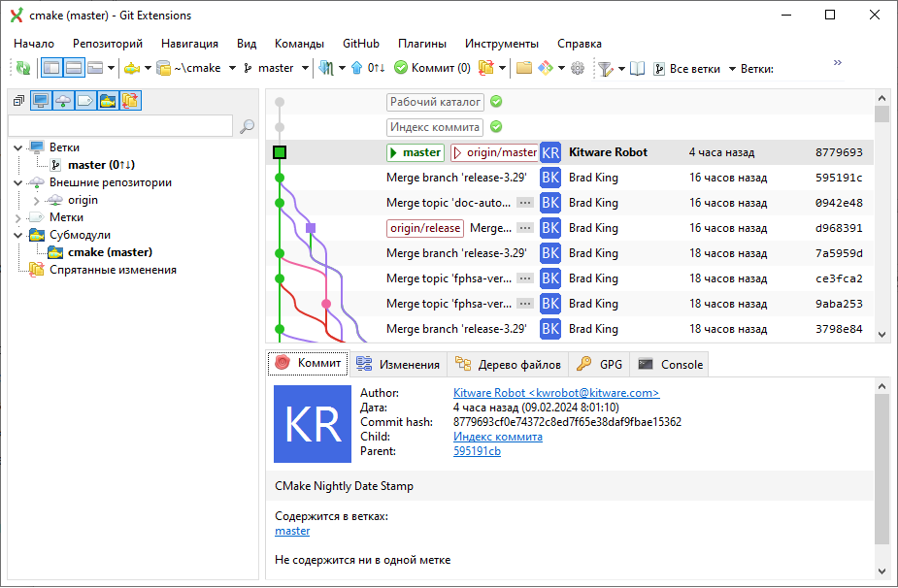
Task: Toggle the tags filter button in left panel
Action: click(85, 101)
